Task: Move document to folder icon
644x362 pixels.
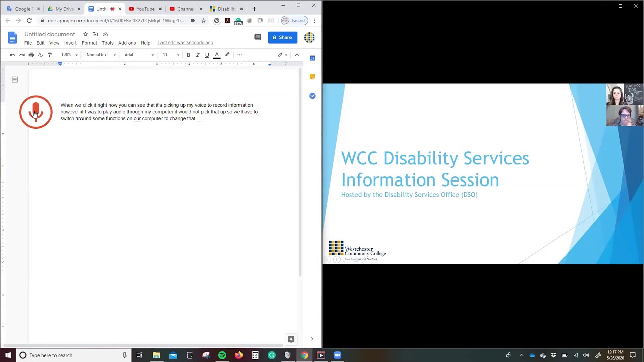Action: (95, 34)
